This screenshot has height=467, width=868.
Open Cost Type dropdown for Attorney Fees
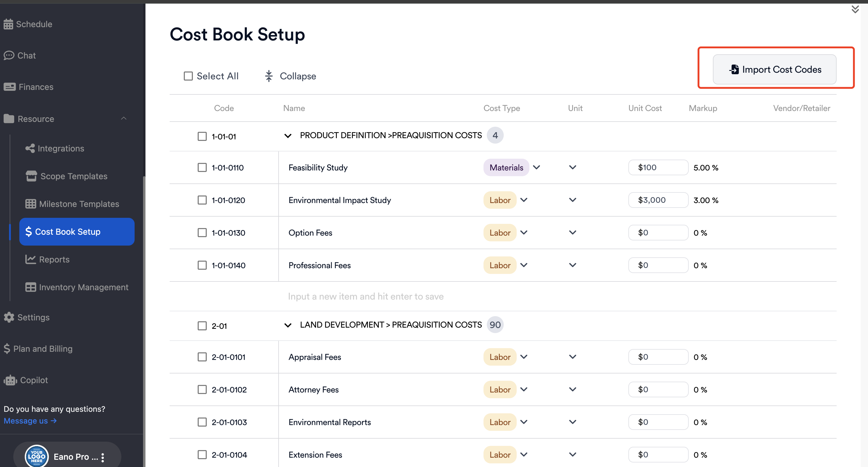point(524,389)
